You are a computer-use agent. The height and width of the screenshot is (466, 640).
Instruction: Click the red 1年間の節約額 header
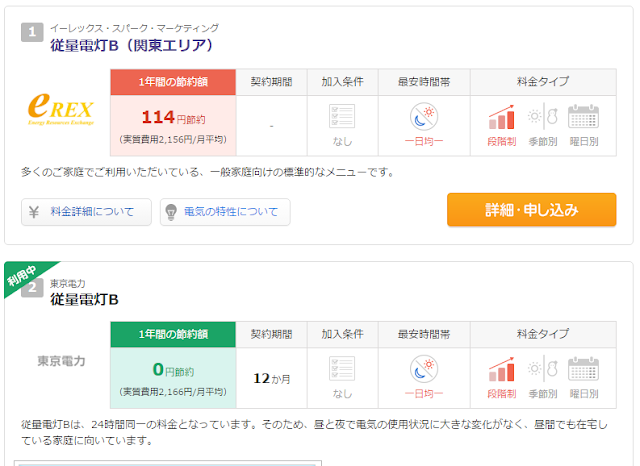173,82
